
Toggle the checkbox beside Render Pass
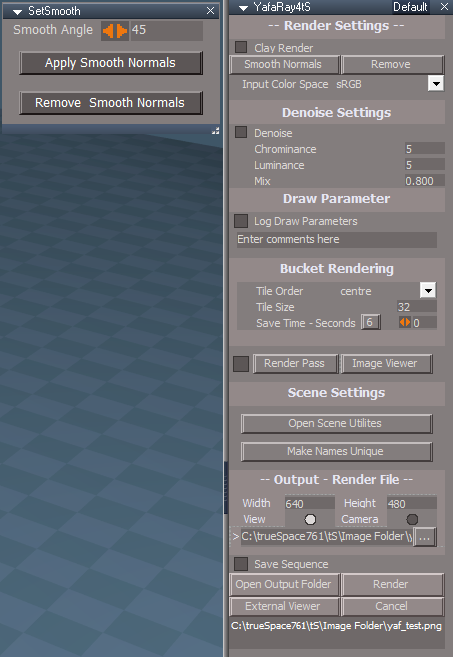241,364
